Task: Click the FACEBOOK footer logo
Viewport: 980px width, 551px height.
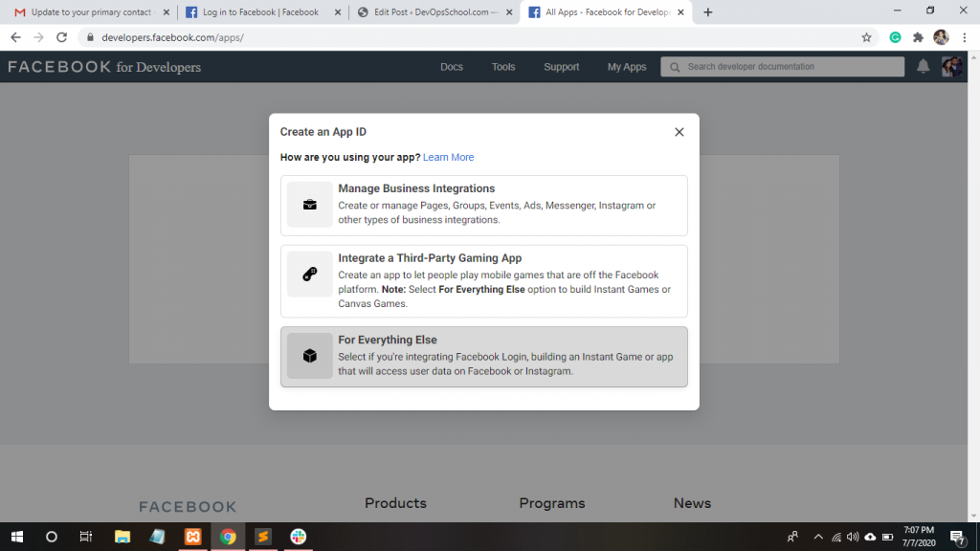Action: 188,507
